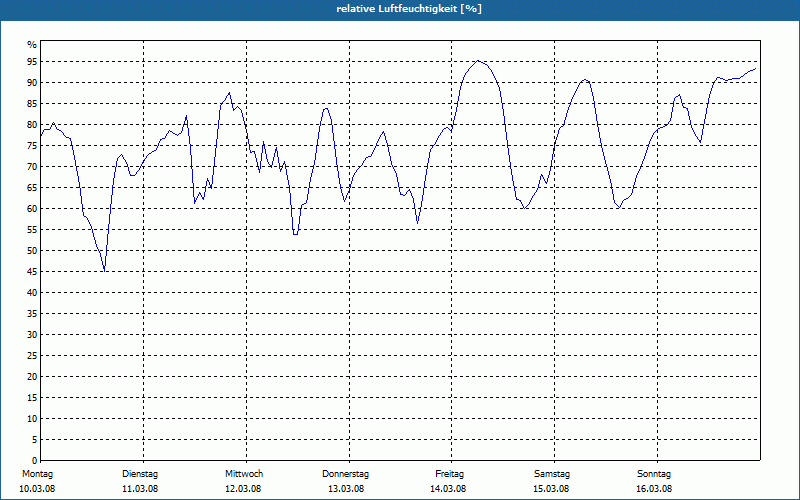Click the date 16.03.08
This screenshot has height=500, width=800.
tap(654, 489)
